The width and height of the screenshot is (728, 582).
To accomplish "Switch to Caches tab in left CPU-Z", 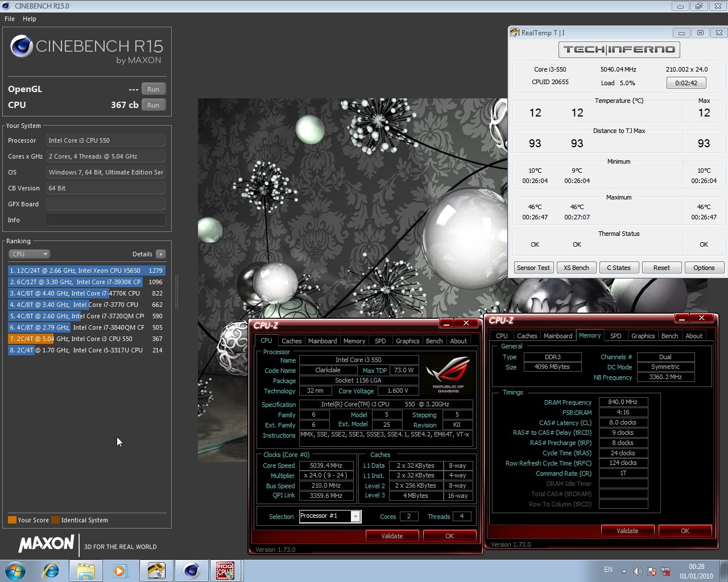I will coord(291,341).
